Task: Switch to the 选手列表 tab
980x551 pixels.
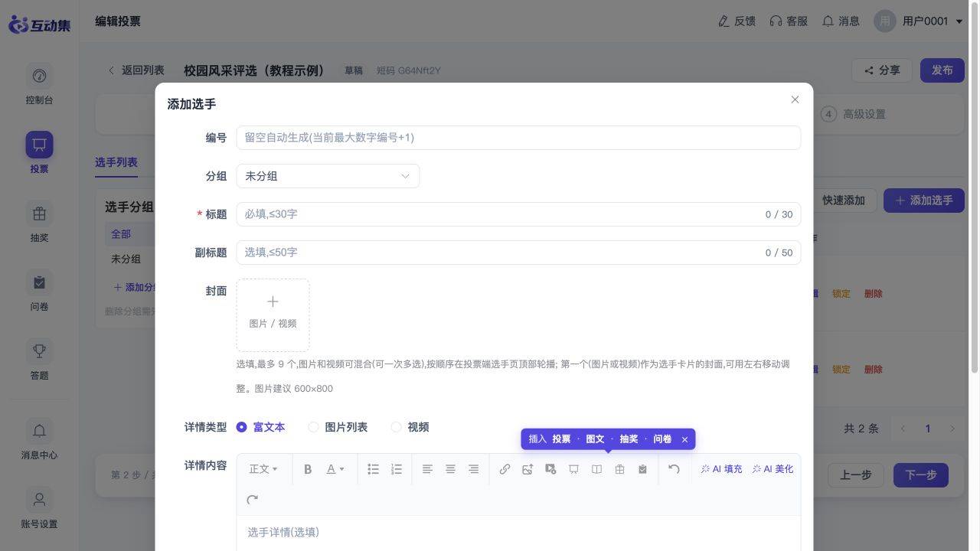Action: [116, 162]
